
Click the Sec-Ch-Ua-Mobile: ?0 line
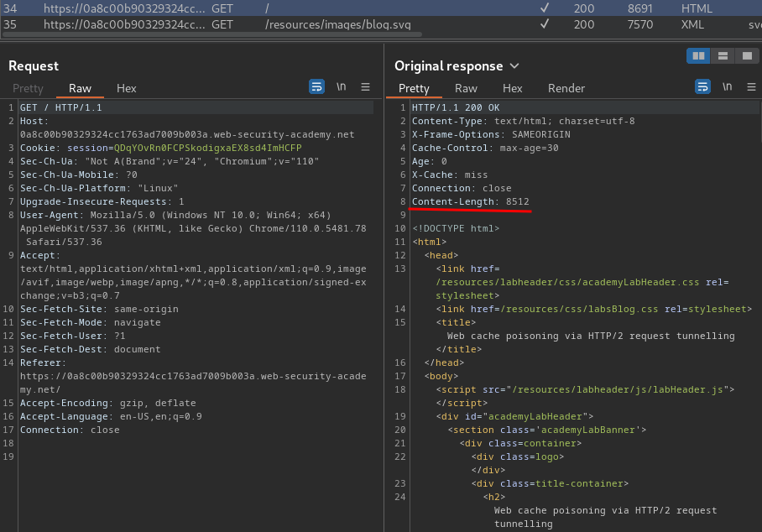(79, 175)
